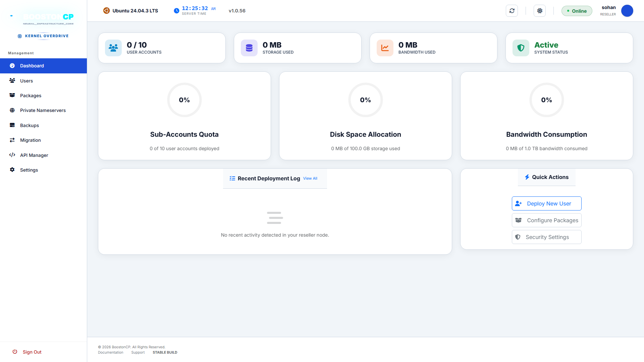Click '0 MB of 100.0 GB storage used'
Viewport: 644px width, 362px height.
[x=366, y=148]
